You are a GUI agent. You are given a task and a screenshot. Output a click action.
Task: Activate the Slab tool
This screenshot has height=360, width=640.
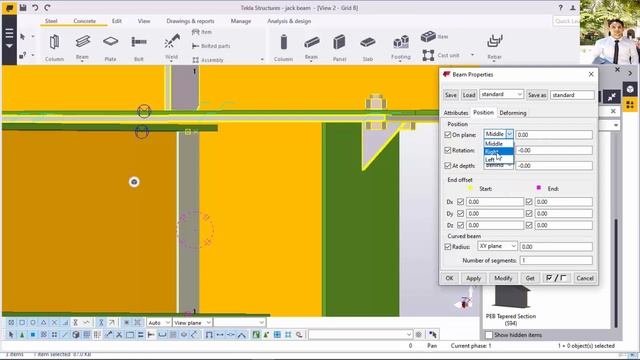point(367,47)
